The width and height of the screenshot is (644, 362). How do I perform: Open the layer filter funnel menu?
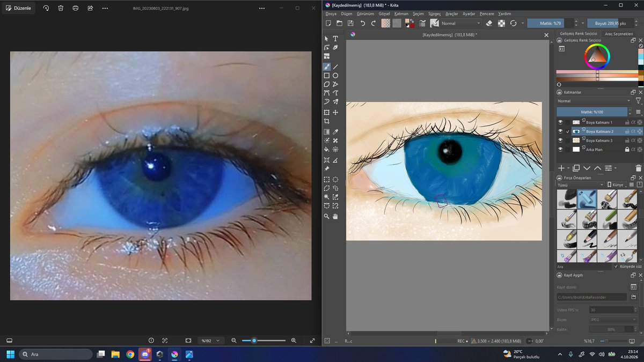(x=638, y=101)
